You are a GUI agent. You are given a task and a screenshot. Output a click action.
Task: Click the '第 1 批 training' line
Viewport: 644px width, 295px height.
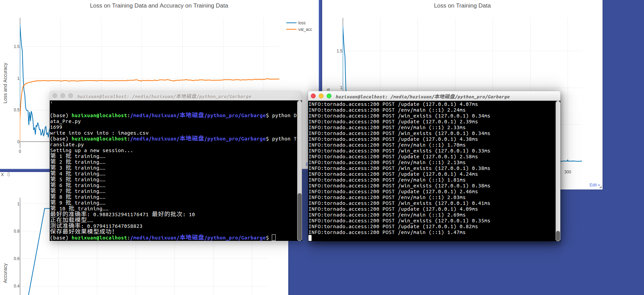[78, 156]
